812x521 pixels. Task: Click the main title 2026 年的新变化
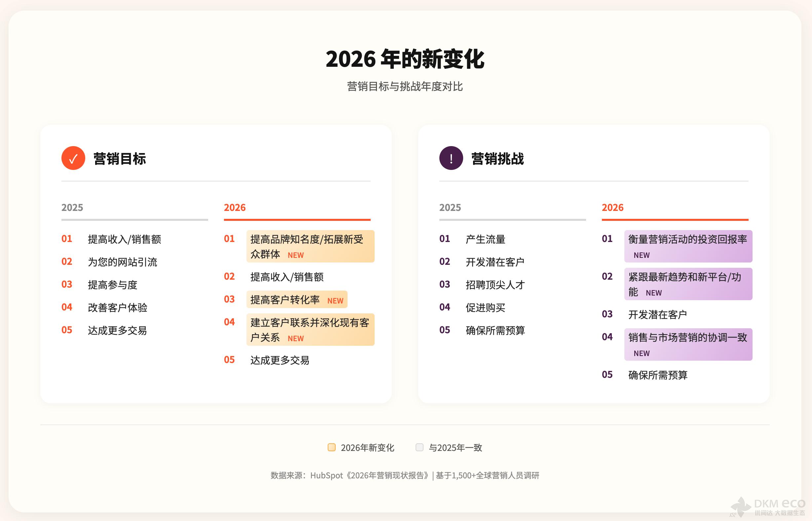(x=405, y=59)
